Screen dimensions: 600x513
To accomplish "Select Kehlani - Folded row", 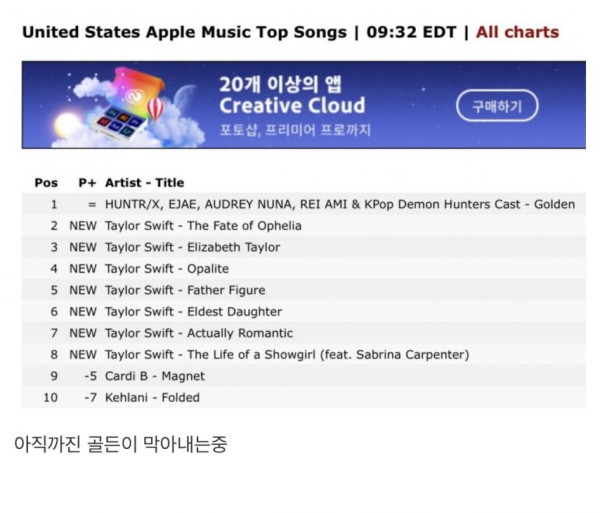I will [x=152, y=398].
